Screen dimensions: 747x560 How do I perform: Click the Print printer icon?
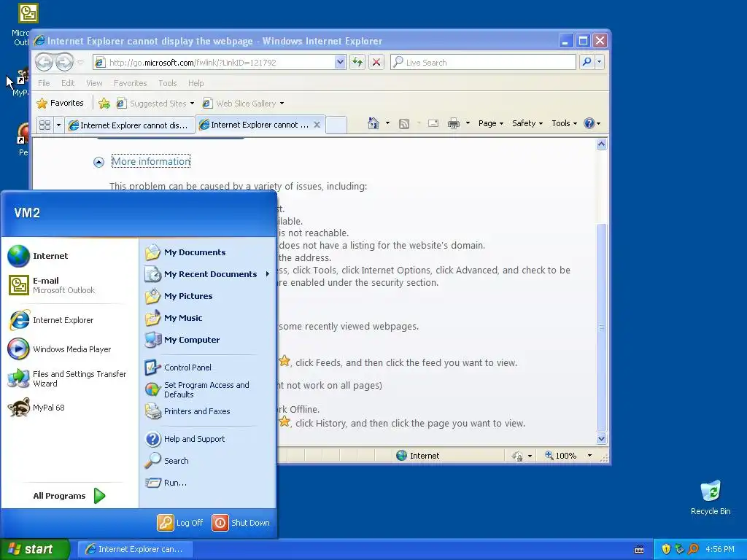click(x=454, y=123)
